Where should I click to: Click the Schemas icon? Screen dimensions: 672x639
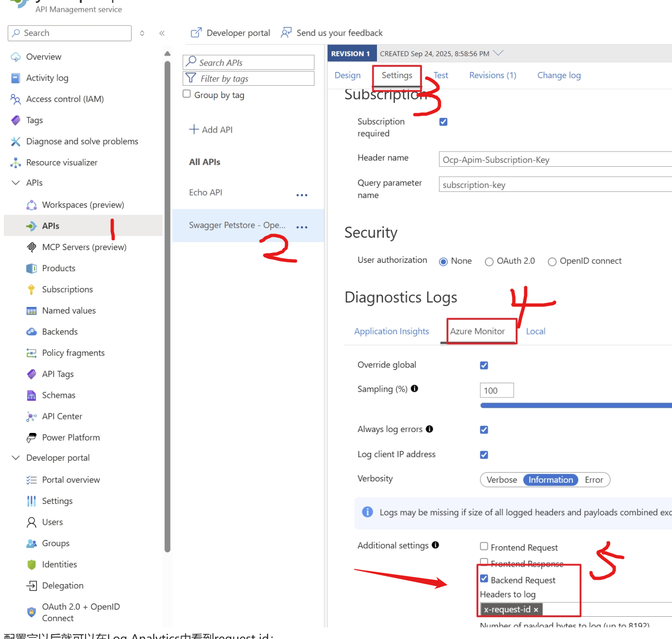(x=32, y=396)
